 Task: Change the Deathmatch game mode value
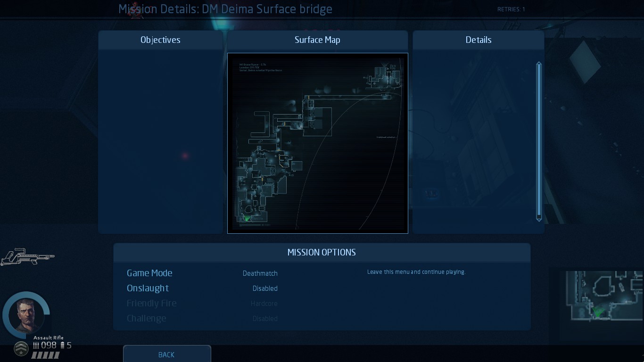(260, 273)
